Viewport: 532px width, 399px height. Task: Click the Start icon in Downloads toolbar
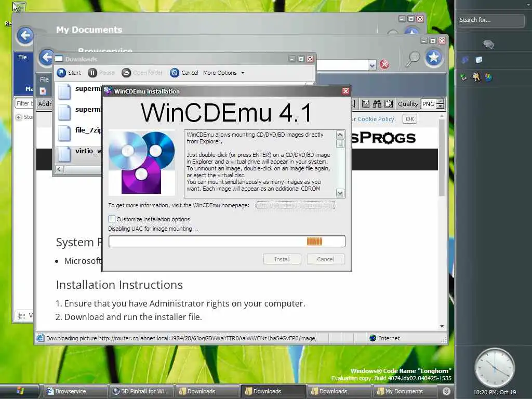61,73
